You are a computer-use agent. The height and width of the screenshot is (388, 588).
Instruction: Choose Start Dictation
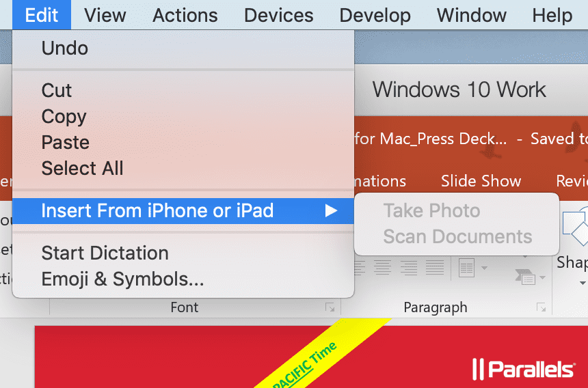click(183, 253)
